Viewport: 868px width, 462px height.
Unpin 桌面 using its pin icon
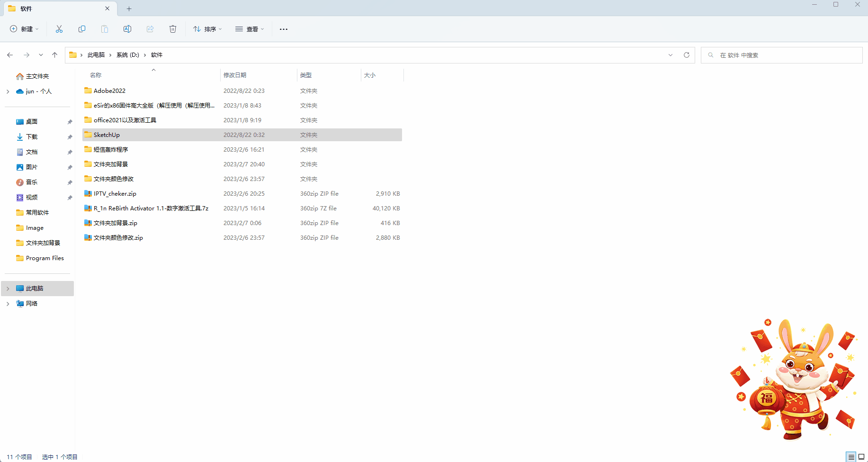coord(70,122)
